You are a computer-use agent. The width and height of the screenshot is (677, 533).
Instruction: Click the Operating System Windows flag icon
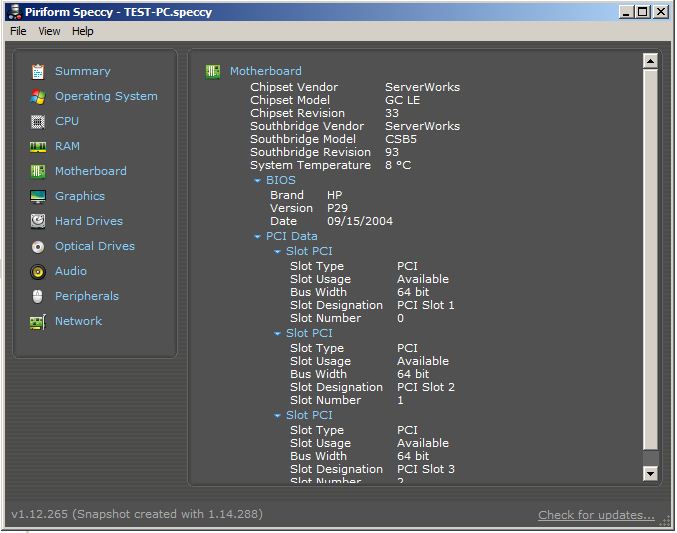click(38, 97)
